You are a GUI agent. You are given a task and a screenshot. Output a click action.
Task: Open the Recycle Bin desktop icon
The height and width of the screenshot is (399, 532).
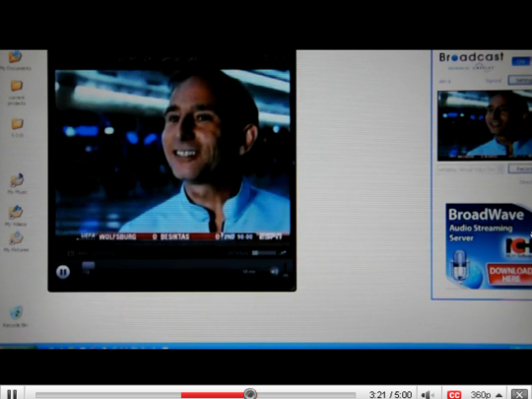[x=16, y=316]
